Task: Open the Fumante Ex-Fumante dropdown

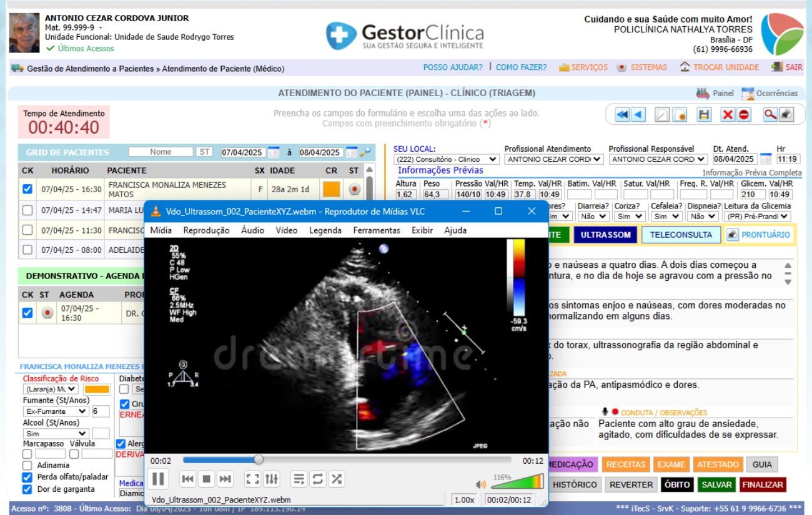Action: point(56,412)
